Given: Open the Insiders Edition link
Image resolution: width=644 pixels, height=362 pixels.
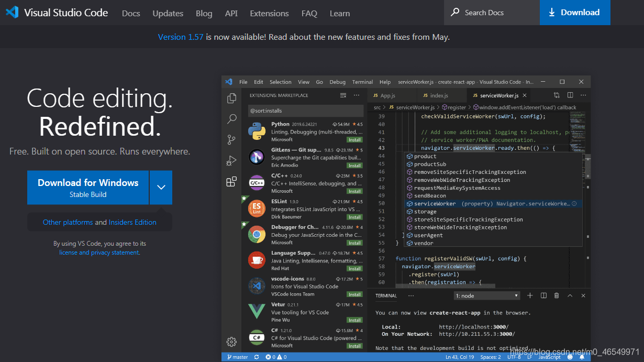Looking at the screenshot, I should (132, 222).
